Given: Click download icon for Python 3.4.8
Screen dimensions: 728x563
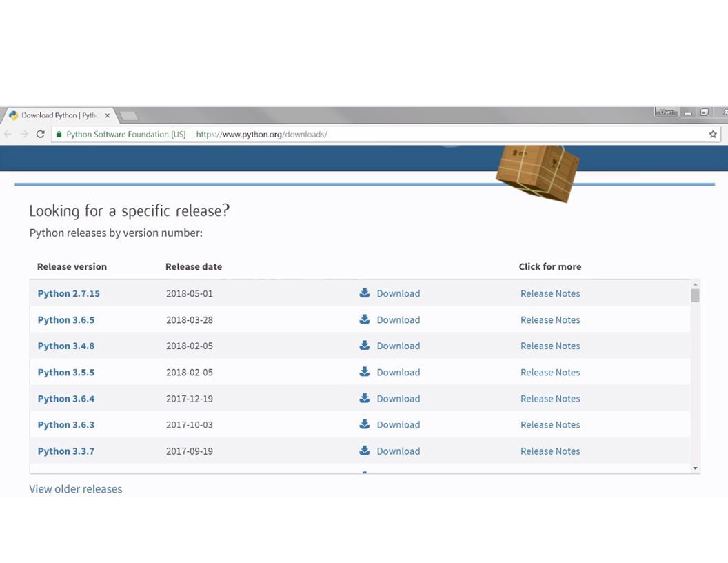Looking at the screenshot, I should coord(365,345).
